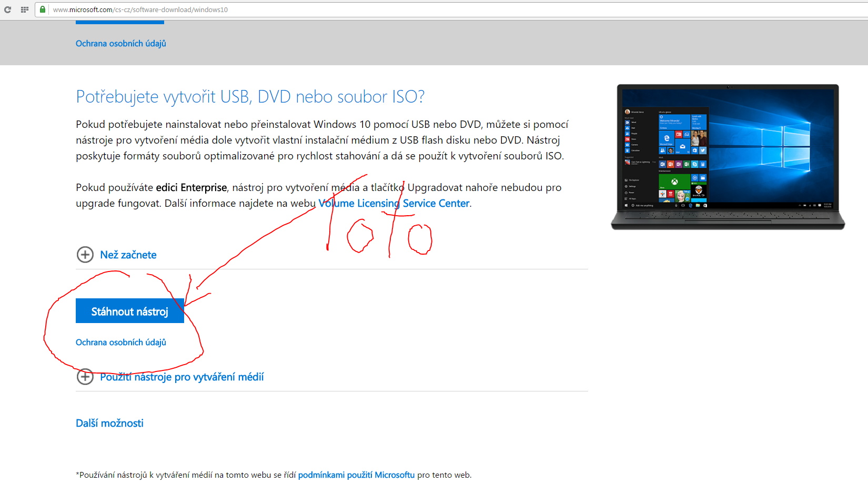Open the Další možnosti link
The width and height of the screenshot is (868, 503).
click(109, 424)
